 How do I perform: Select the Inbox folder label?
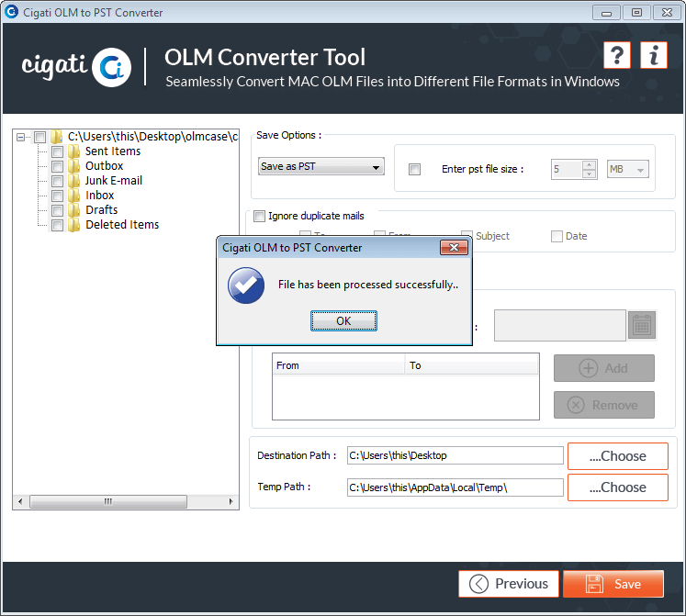(100, 196)
